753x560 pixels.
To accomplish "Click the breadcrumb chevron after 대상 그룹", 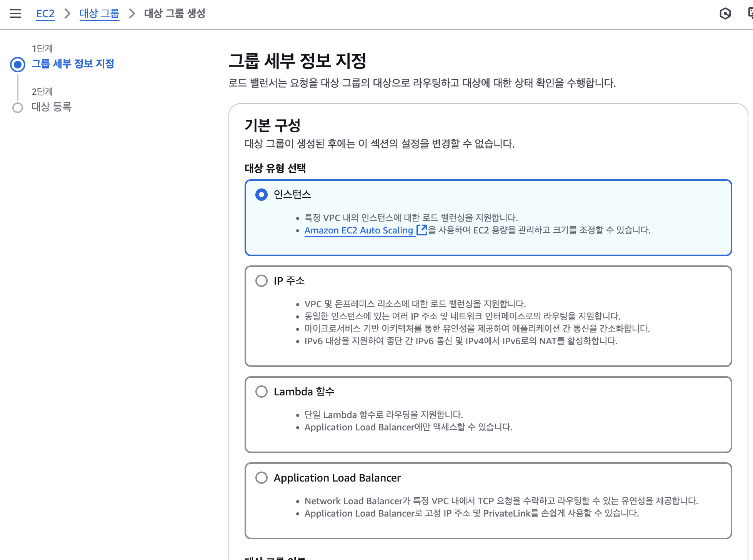I will coord(132,13).
